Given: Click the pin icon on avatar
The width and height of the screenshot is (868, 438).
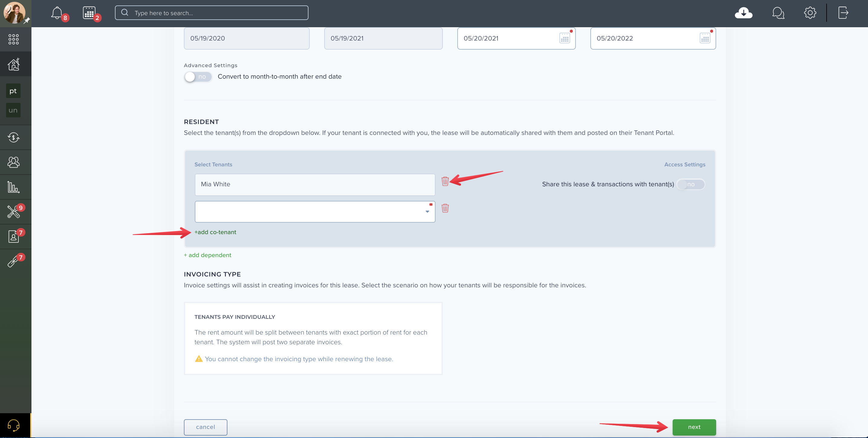Looking at the screenshot, I should (x=27, y=21).
